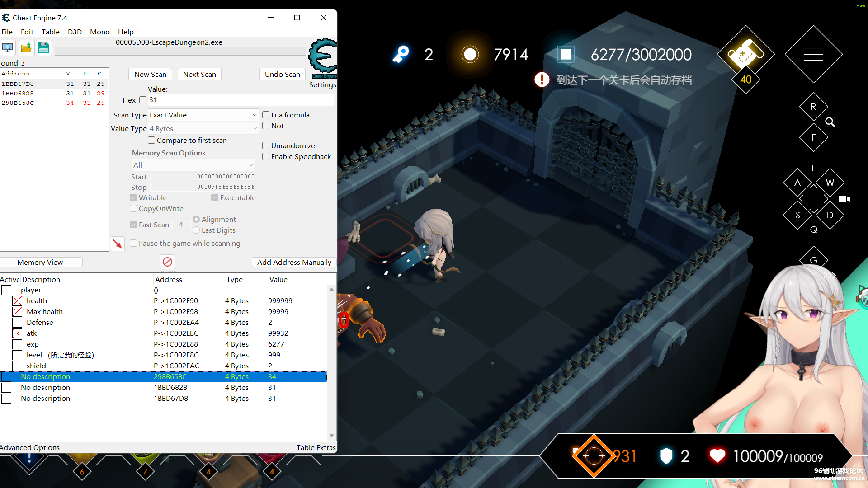Enable the Speedhack checkbox
This screenshot has height=488, width=868.
[x=266, y=157]
